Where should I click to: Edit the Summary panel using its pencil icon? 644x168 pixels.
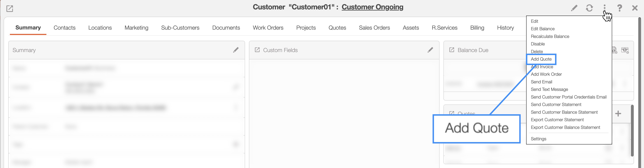pyautogui.click(x=236, y=50)
